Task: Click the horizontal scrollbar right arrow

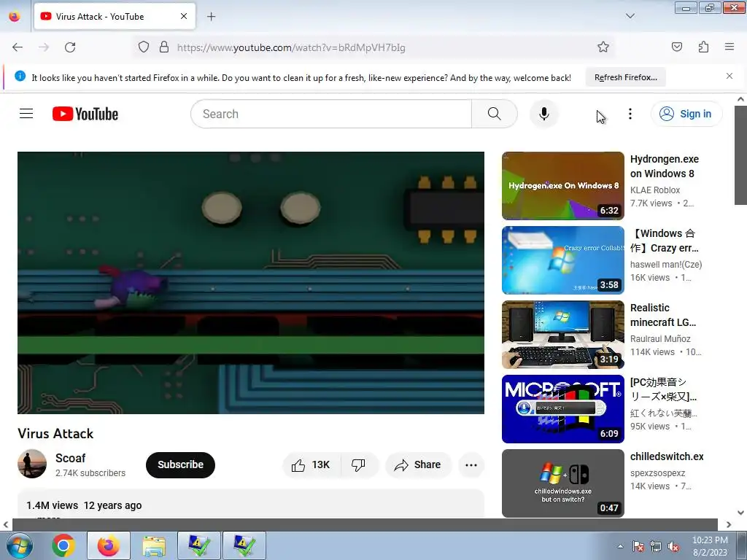Action: (x=729, y=524)
